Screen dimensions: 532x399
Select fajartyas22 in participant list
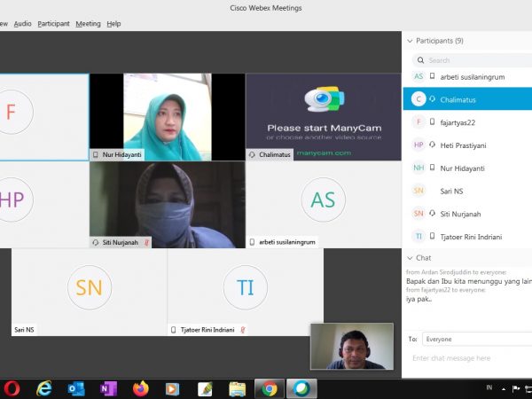coord(467,122)
